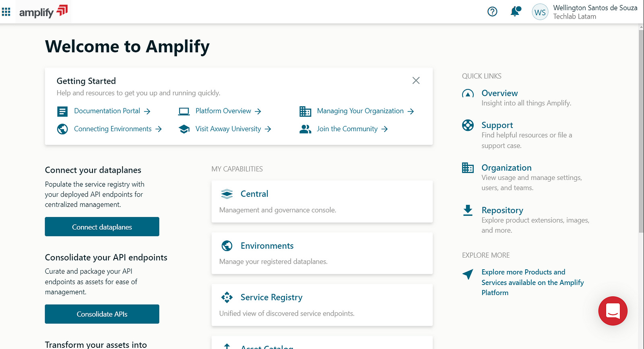The width and height of the screenshot is (644, 349).
Task: Click the Connect dataplanes button
Action: [102, 227]
